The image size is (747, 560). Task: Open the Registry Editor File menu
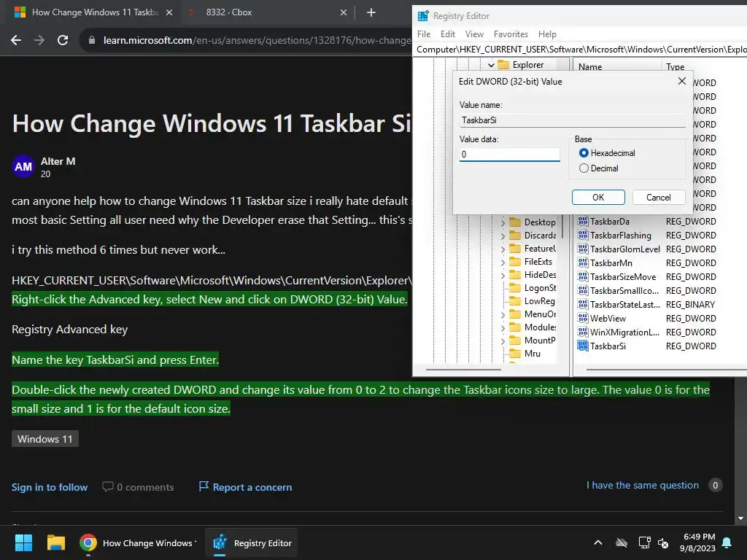tap(424, 34)
